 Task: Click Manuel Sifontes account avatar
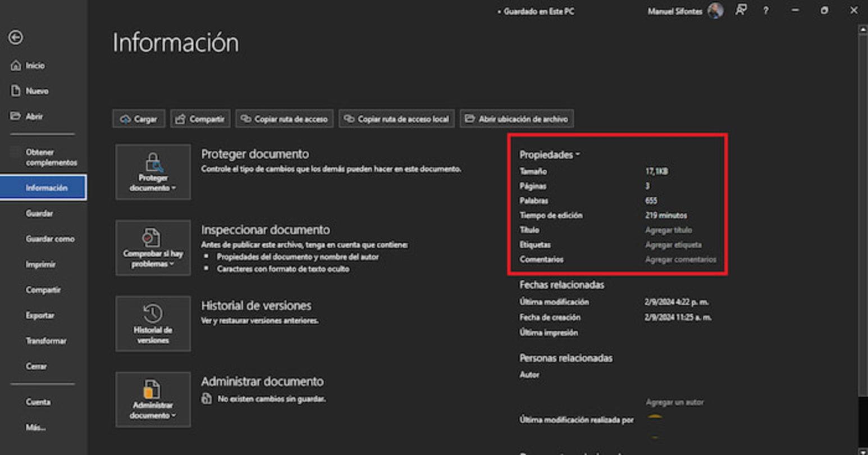[x=715, y=11]
